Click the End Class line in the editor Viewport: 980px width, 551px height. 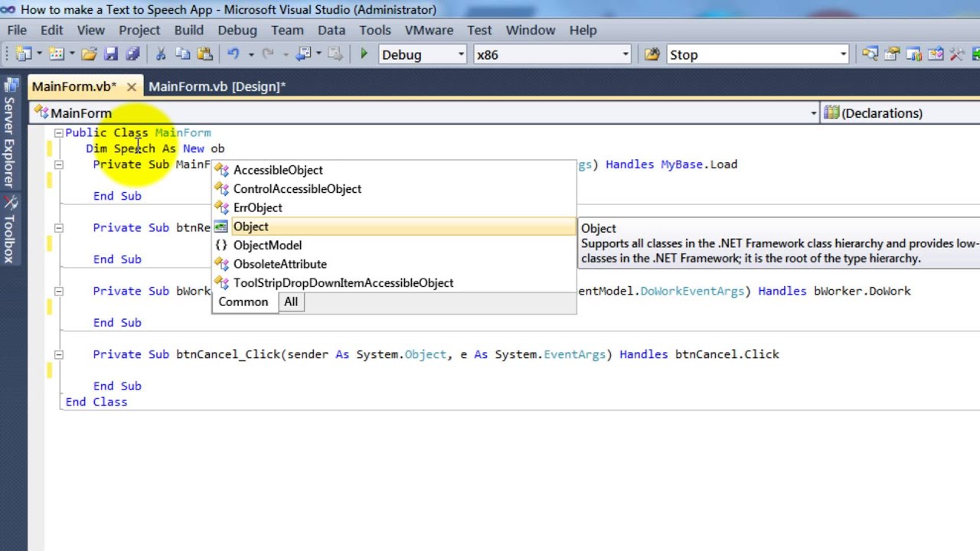pyautogui.click(x=96, y=402)
